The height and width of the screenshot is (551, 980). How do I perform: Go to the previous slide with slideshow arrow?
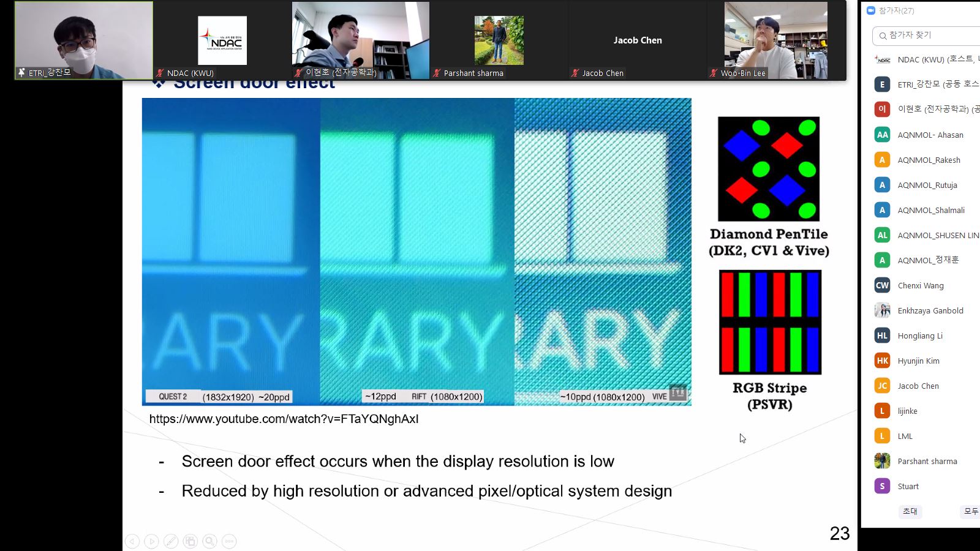pyautogui.click(x=132, y=541)
